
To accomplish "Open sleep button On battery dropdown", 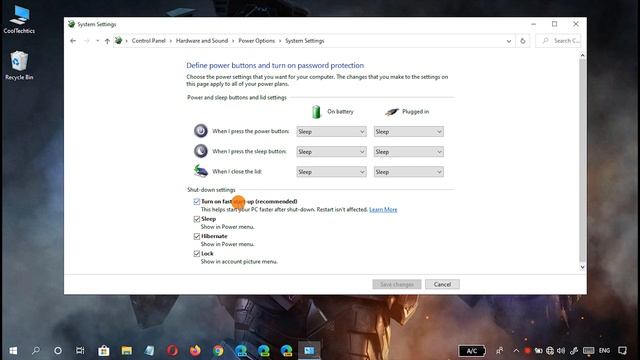I will (x=331, y=151).
